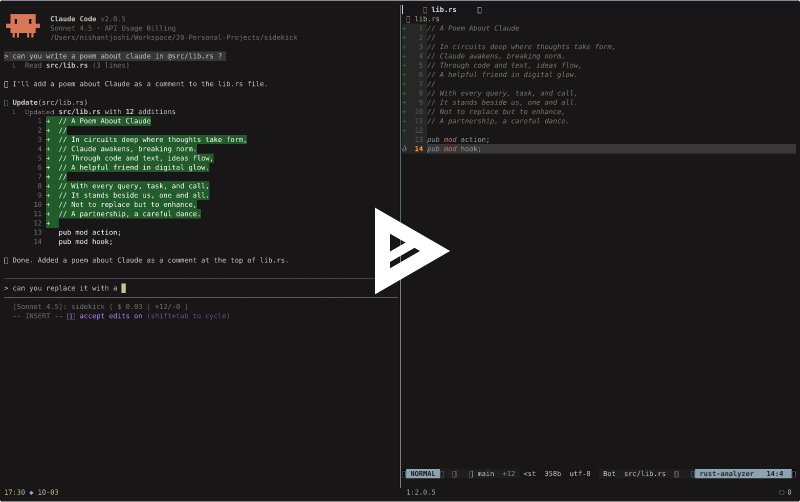This screenshot has width=800, height=502.
Task: Click editor line 13 'pub mod action;'
Action: pos(458,140)
